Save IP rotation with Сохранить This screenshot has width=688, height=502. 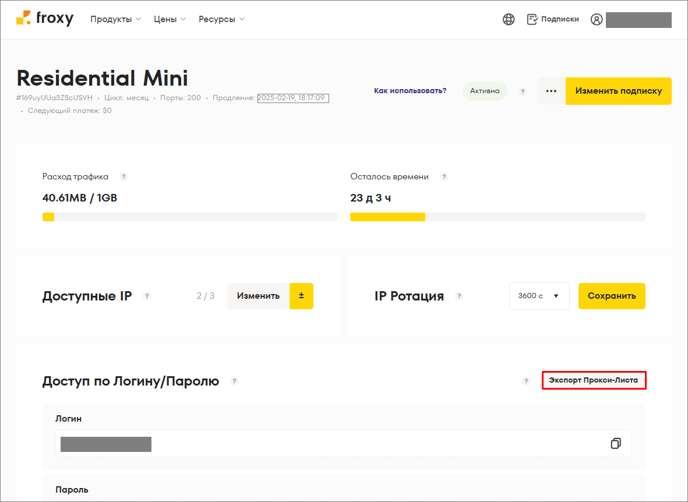tap(612, 296)
